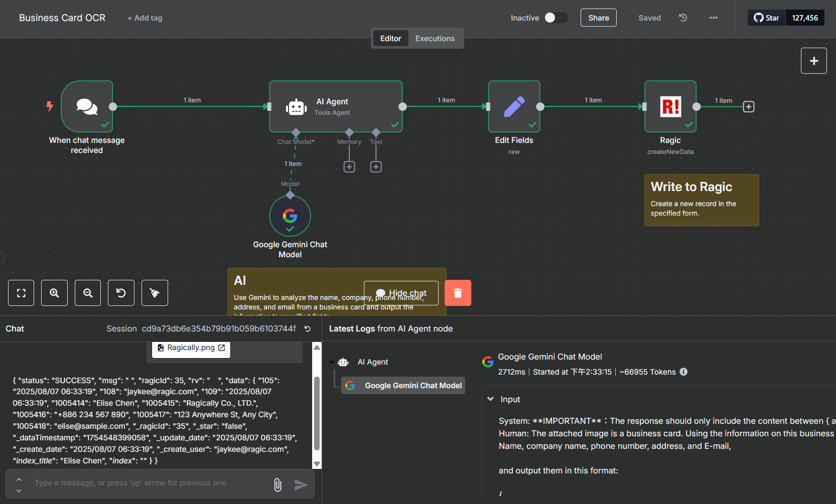
Task: Click the attach file paperclip icon
Action: 277,484
